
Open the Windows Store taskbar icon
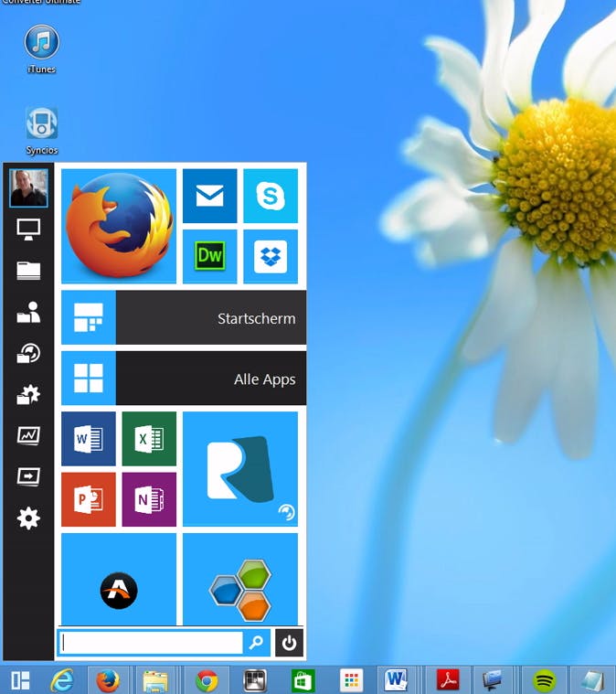point(303,680)
